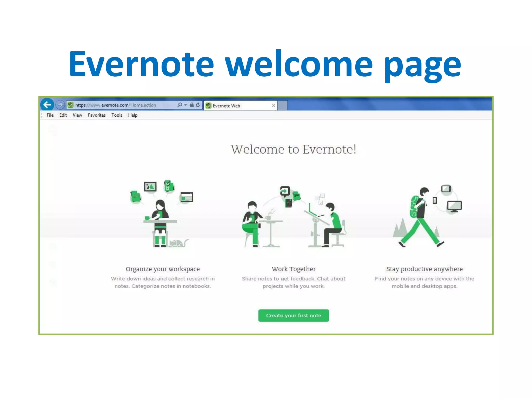Close the Evernote Web tab
532x399 pixels.
pos(273,105)
